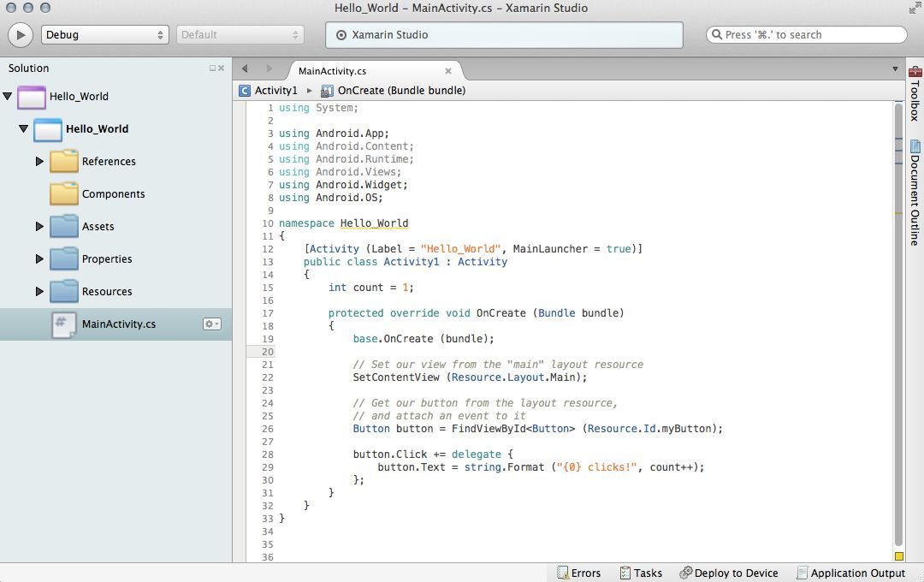This screenshot has width=924, height=582.
Task: Open the gear options for MainActivity.cs
Action: tap(212, 324)
